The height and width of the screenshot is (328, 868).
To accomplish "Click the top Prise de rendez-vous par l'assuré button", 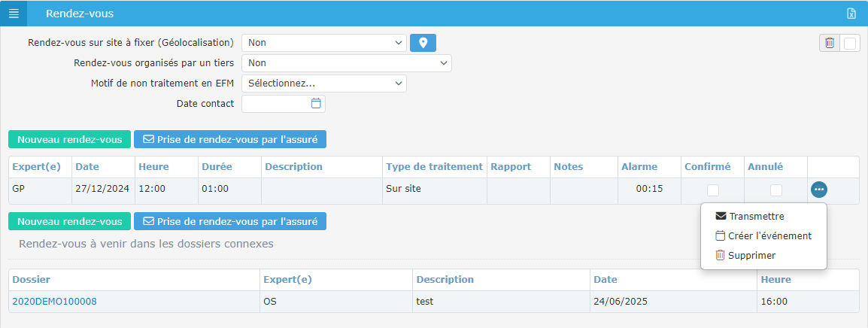I will coord(230,139).
